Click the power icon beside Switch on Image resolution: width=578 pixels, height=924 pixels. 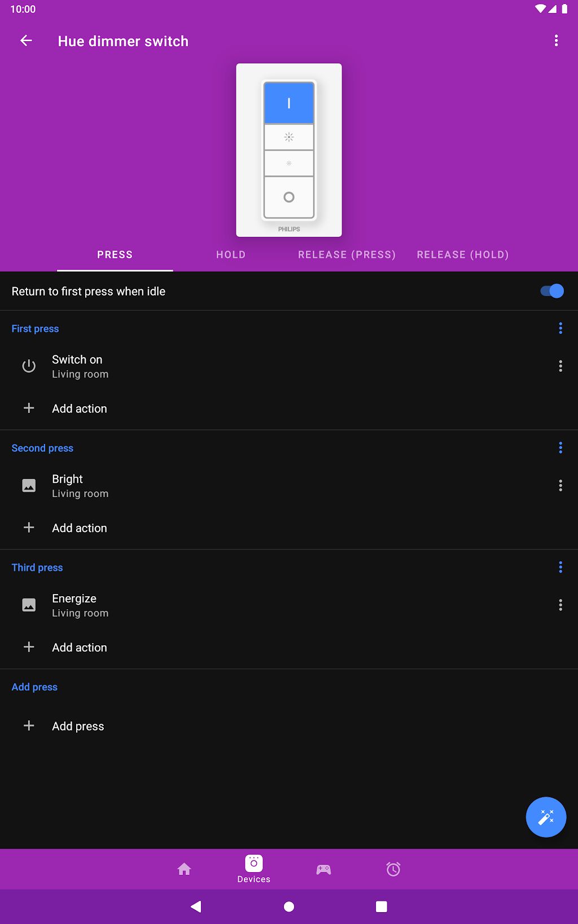click(x=29, y=366)
